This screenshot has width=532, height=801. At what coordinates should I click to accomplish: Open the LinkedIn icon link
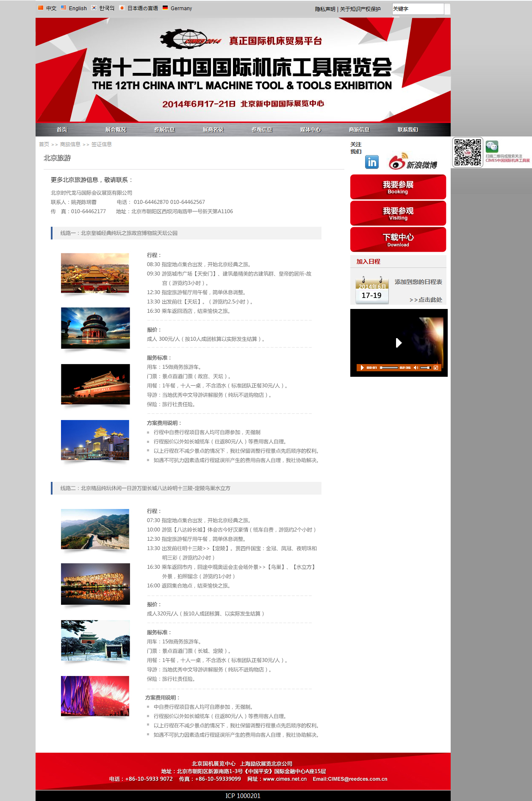click(x=371, y=162)
